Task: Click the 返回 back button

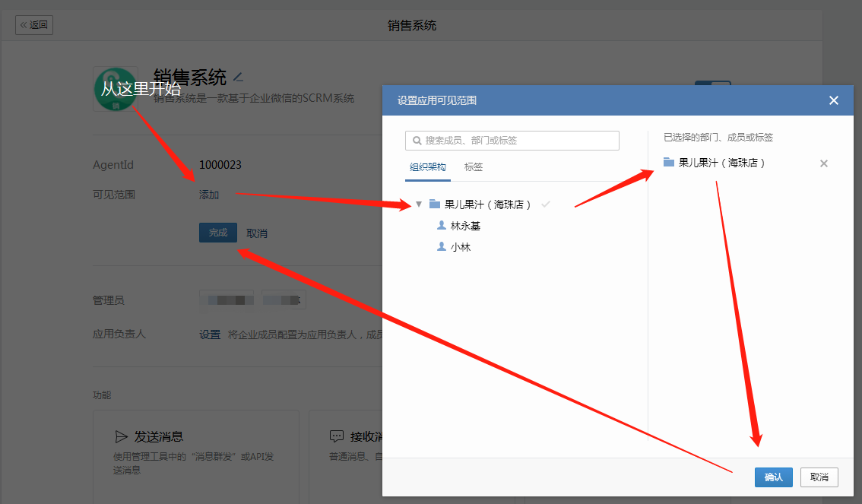Action: (34, 25)
